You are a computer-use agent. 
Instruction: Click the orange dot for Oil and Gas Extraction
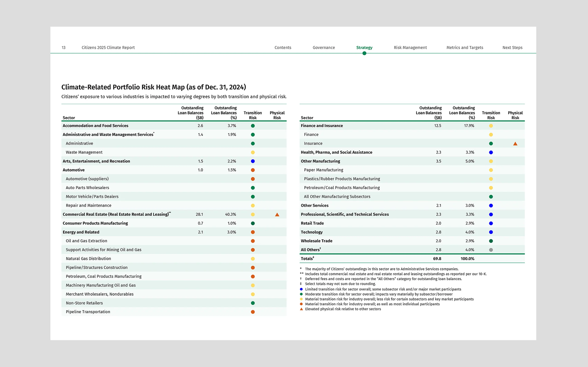[253, 241]
